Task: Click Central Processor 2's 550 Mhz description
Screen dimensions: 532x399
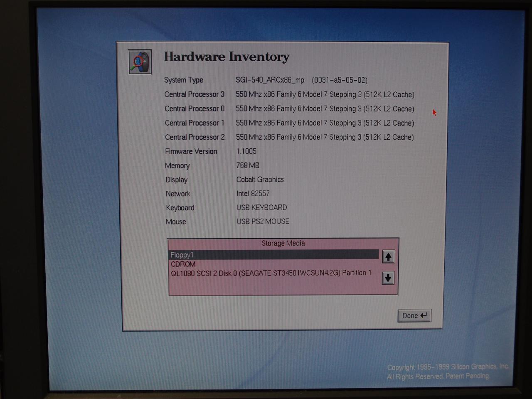Action: point(325,137)
